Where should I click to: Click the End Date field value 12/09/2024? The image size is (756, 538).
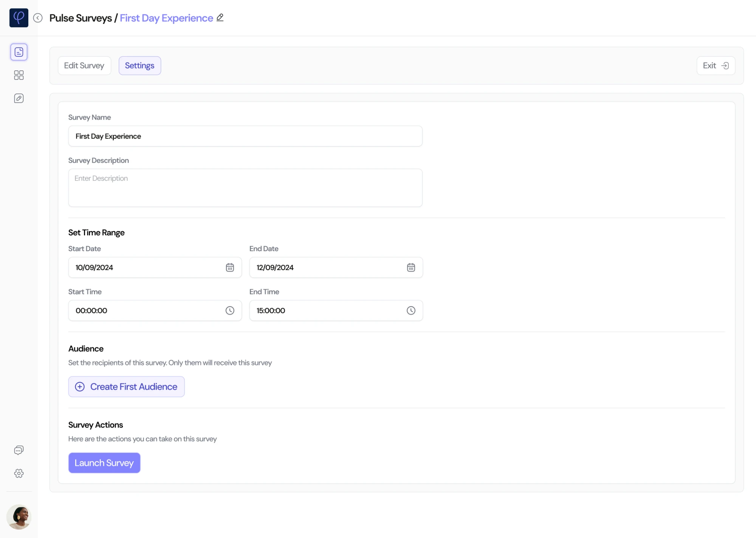[275, 267]
